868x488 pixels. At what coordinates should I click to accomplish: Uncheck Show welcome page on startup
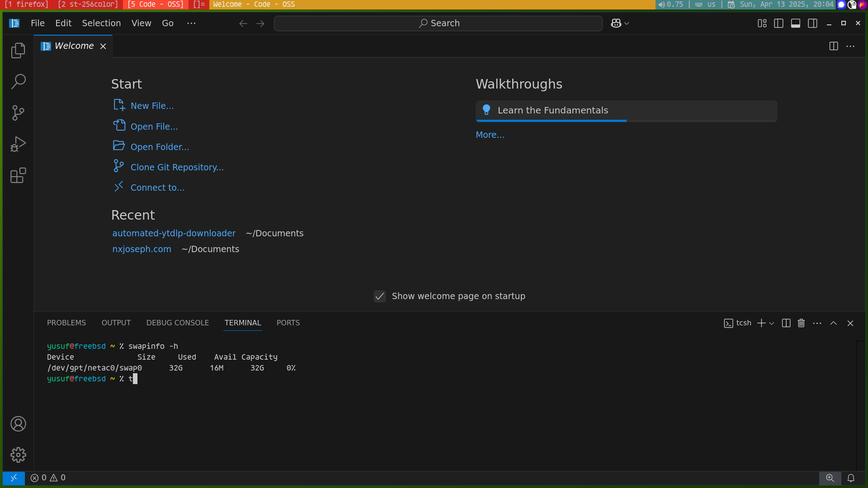tap(380, 296)
